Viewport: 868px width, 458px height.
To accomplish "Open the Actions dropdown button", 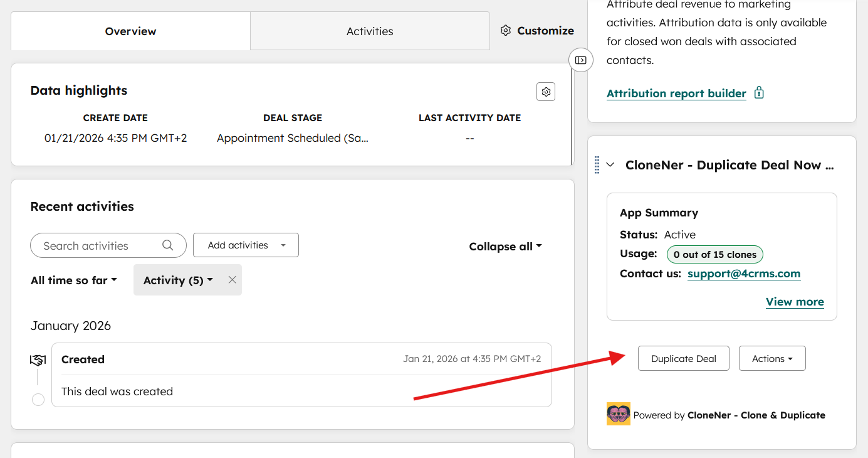I will click(771, 358).
